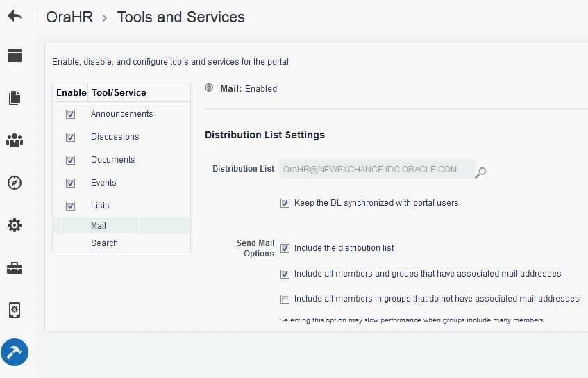Open the mobile device settings sidebar icon
This screenshot has height=378, width=588.
(x=15, y=310)
